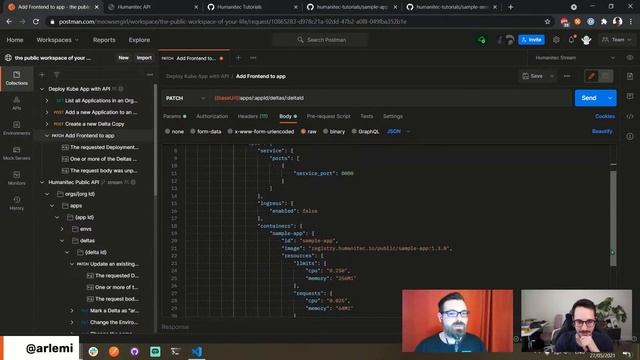Viewport: 640px width, 360px height.
Task: Open the Authorization tab
Action: tap(212, 116)
